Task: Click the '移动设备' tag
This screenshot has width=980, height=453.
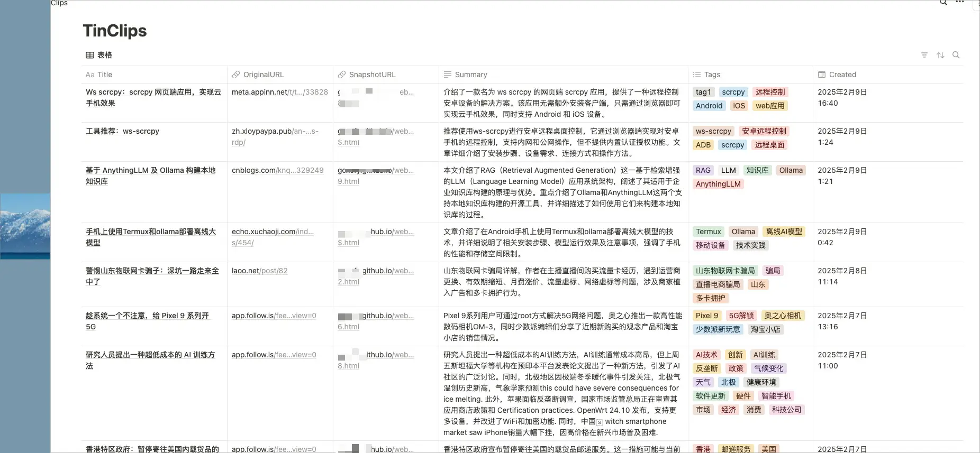Action: click(711, 245)
